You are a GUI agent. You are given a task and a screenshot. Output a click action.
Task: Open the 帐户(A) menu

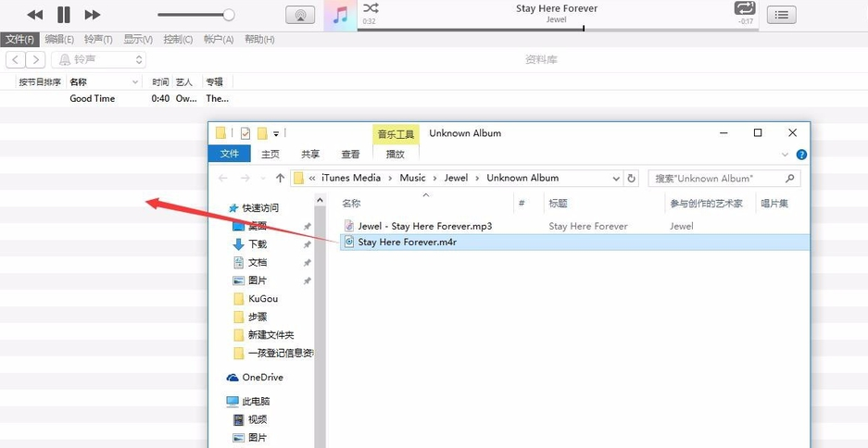218,39
